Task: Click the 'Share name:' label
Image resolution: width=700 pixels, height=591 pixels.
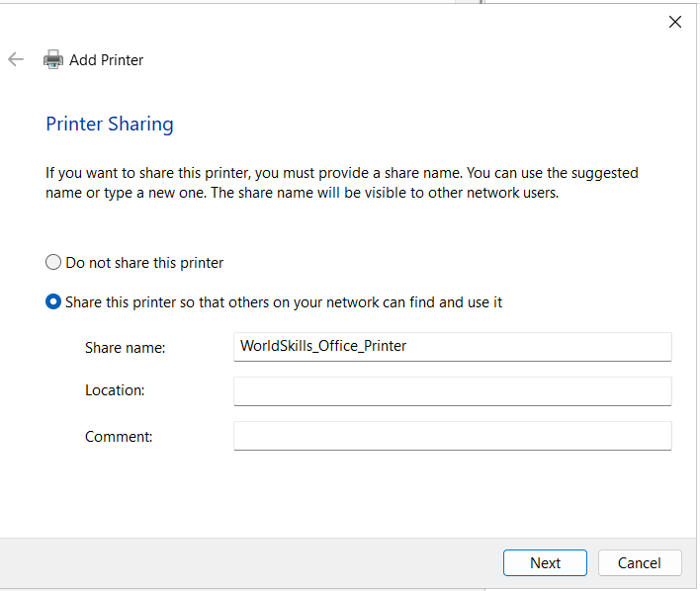Action: 125,348
